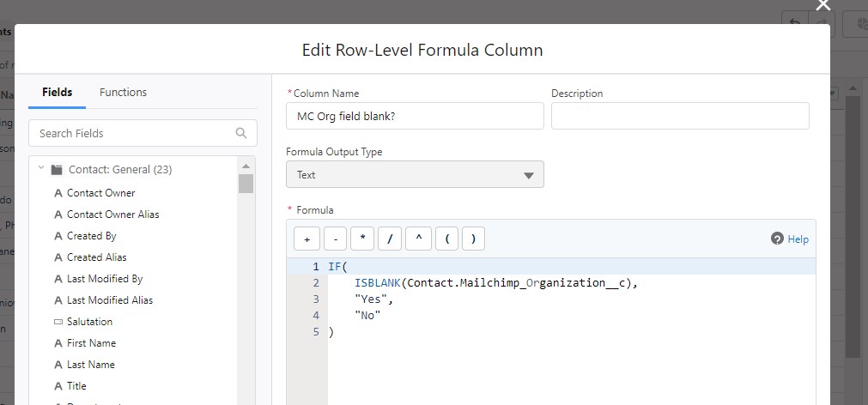Viewport: 868px width, 405px height.
Task: Switch to the Functions tab
Action: coord(123,93)
